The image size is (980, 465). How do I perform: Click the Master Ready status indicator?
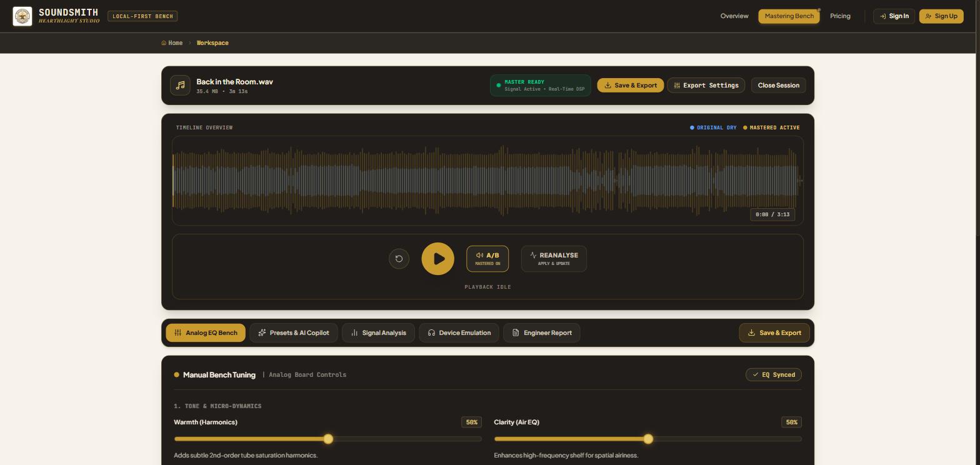[541, 86]
